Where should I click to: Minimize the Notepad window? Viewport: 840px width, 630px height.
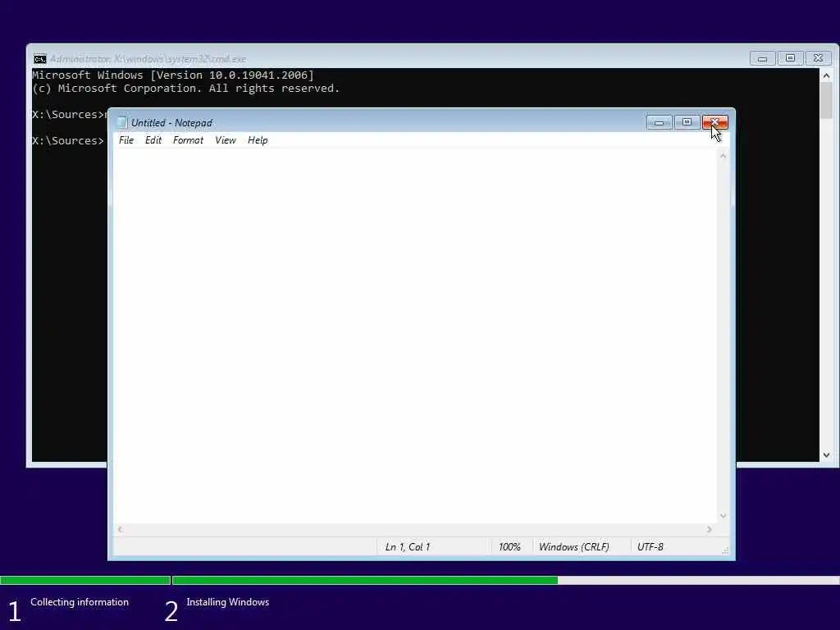659,123
